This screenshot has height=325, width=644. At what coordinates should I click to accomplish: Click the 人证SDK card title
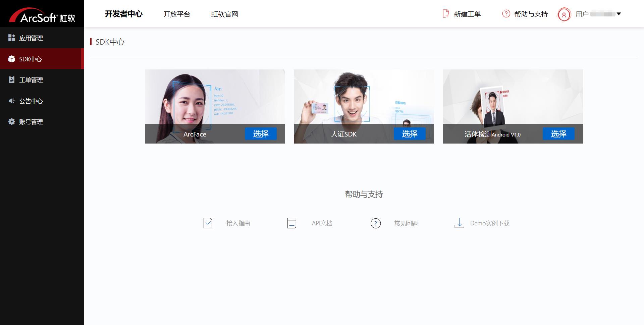tap(344, 134)
